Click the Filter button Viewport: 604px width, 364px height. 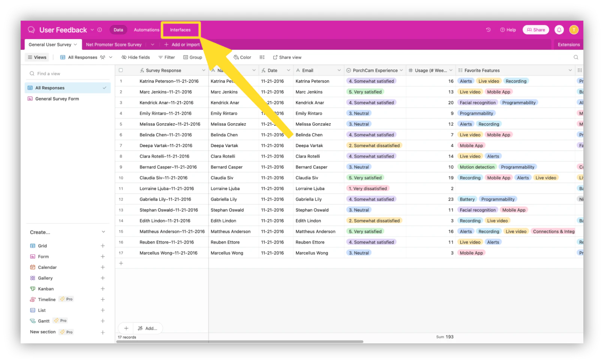coord(167,57)
